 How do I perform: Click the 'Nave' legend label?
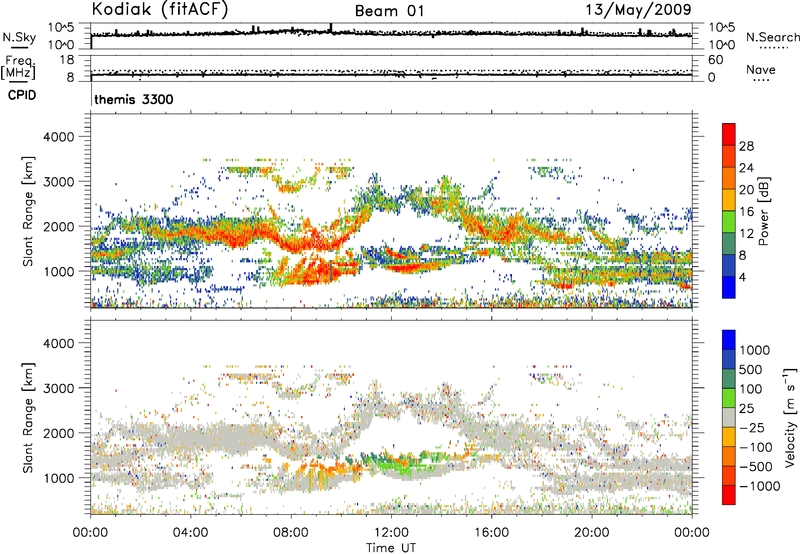point(761,69)
